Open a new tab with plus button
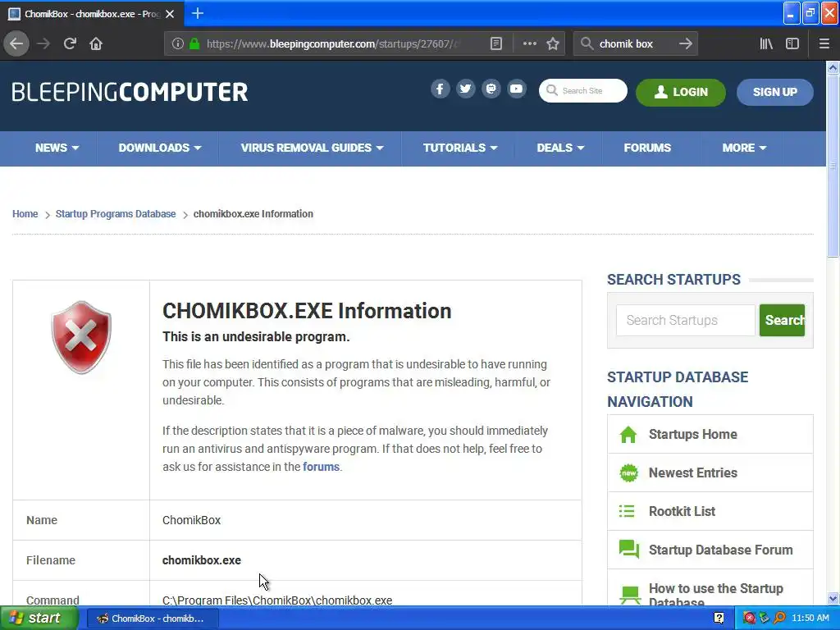Screen dimensions: 840x630 (197, 13)
